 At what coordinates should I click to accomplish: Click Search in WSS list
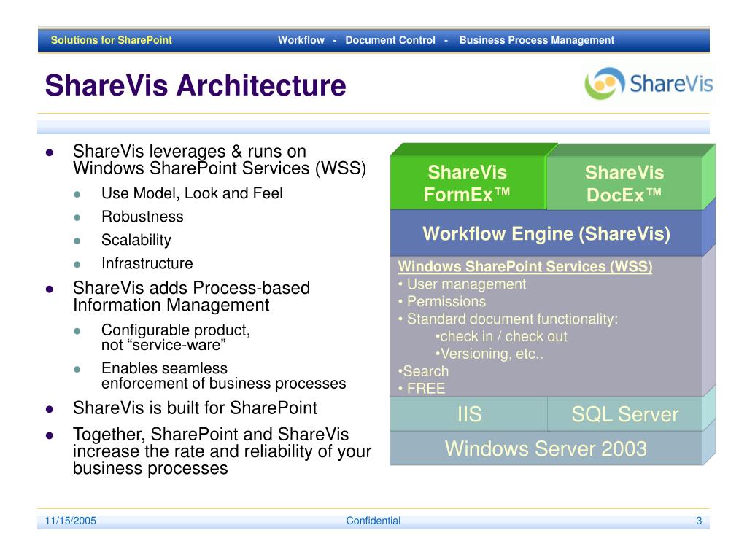click(425, 371)
